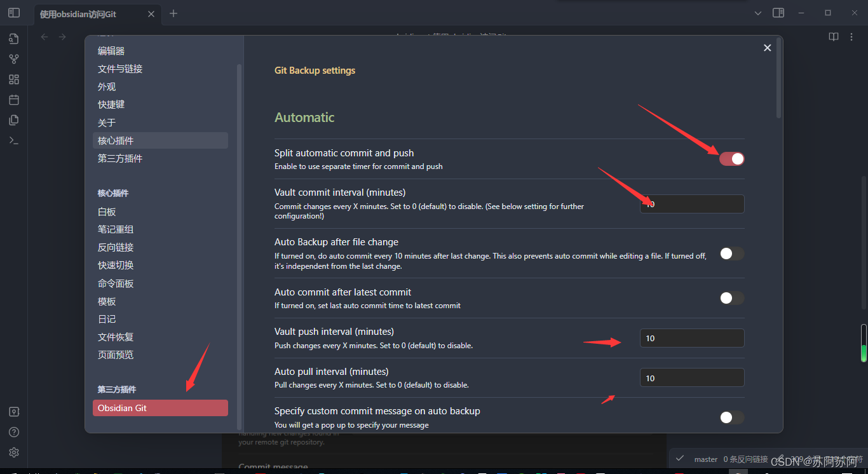Open the tab list dropdown chevron
868x474 pixels.
758,13
